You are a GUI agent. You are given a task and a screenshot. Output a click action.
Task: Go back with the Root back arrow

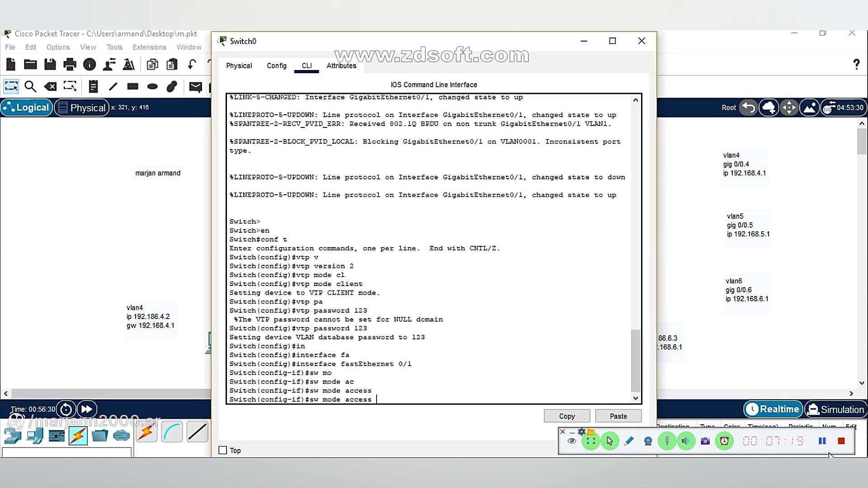749,108
